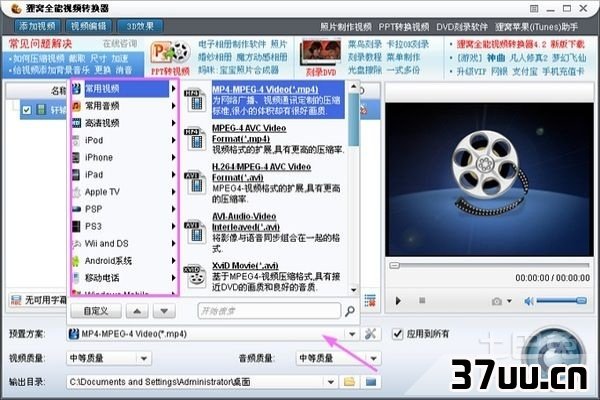
Task: Open 视频质量 dropdown
Action: click(x=143, y=359)
